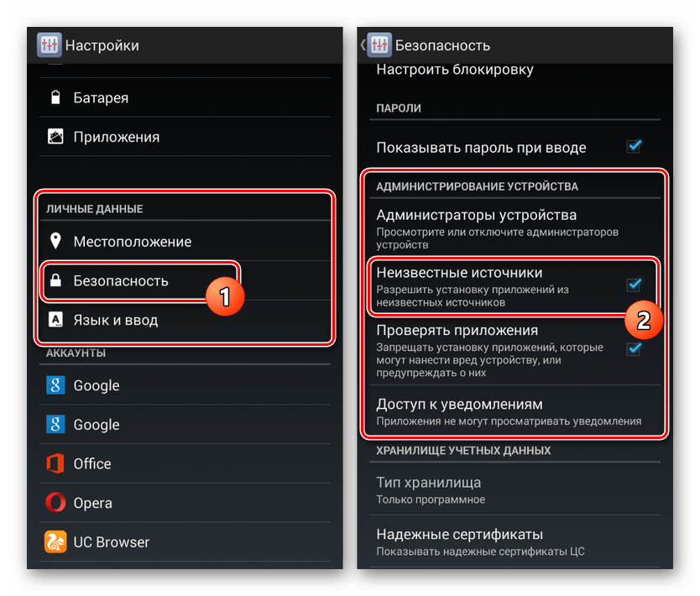Uncheck Показывать пароль при вводе
Viewport: 700px width, 596px height.
(x=635, y=147)
